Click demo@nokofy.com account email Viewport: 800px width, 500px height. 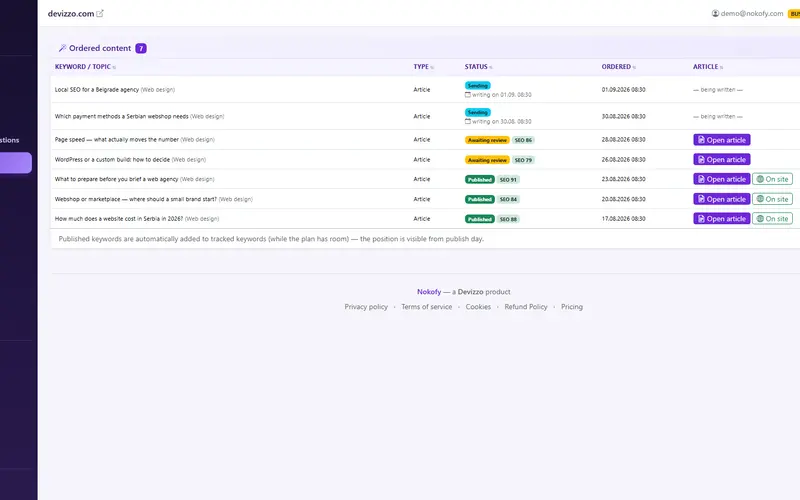(752, 14)
